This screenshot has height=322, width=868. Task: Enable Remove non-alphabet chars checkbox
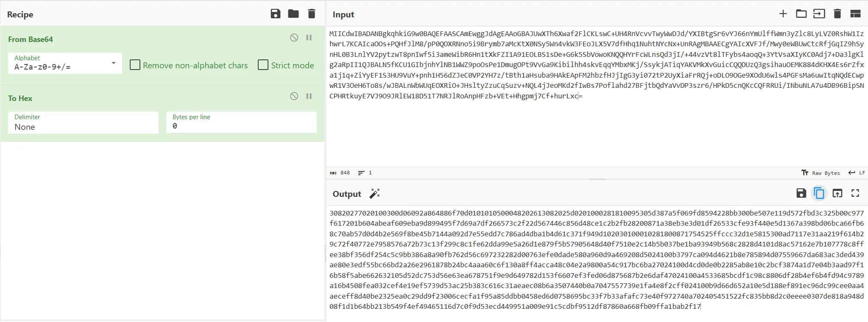(135, 65)
